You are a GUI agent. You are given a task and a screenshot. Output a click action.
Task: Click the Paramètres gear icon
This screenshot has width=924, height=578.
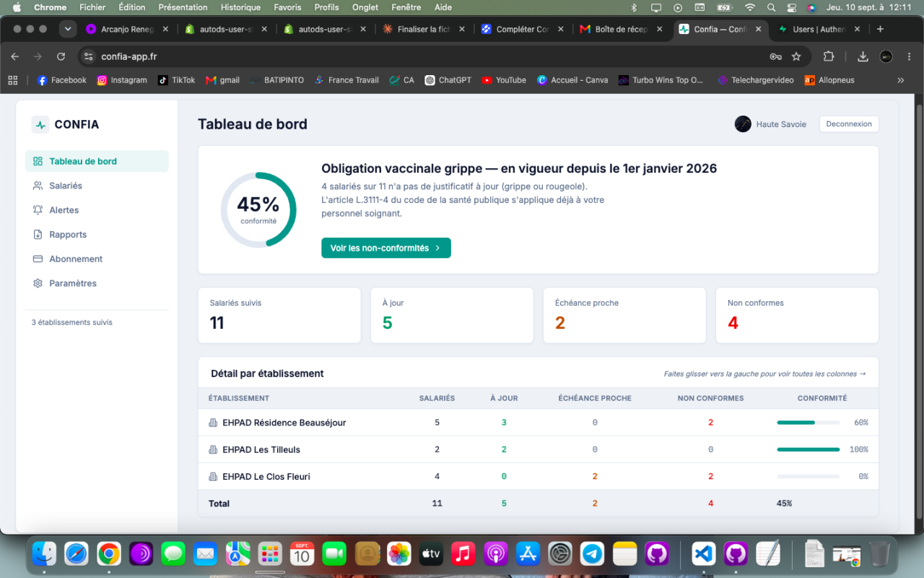pyautogui.click(x=38, y=283)
